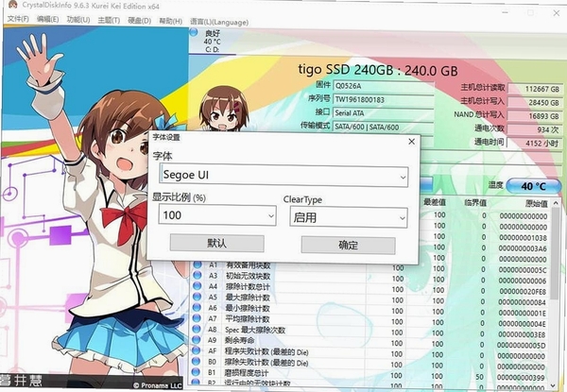Open the 编辑(E) menu
Viewport: 567px width, 392px height.
pyautogui.click(x=48, y=19)
